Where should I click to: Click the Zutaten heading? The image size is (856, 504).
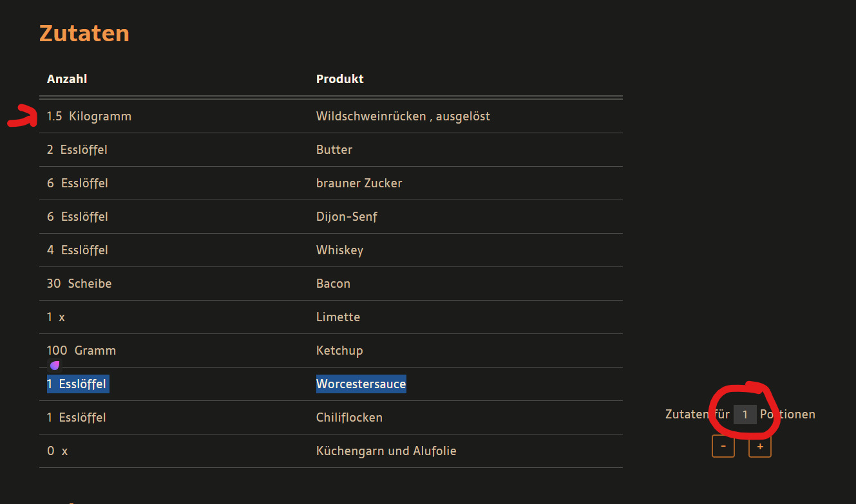pos(84,33)
